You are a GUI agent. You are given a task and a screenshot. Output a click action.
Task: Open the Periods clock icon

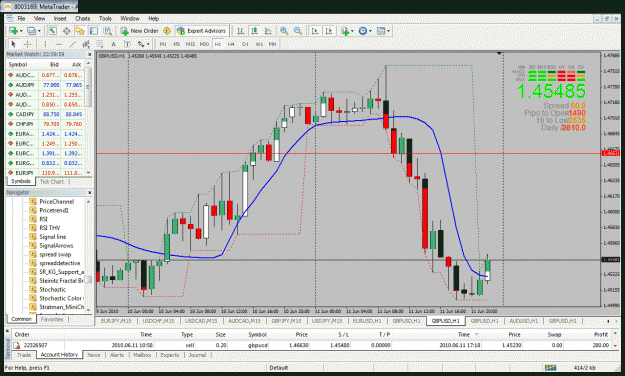363,31
